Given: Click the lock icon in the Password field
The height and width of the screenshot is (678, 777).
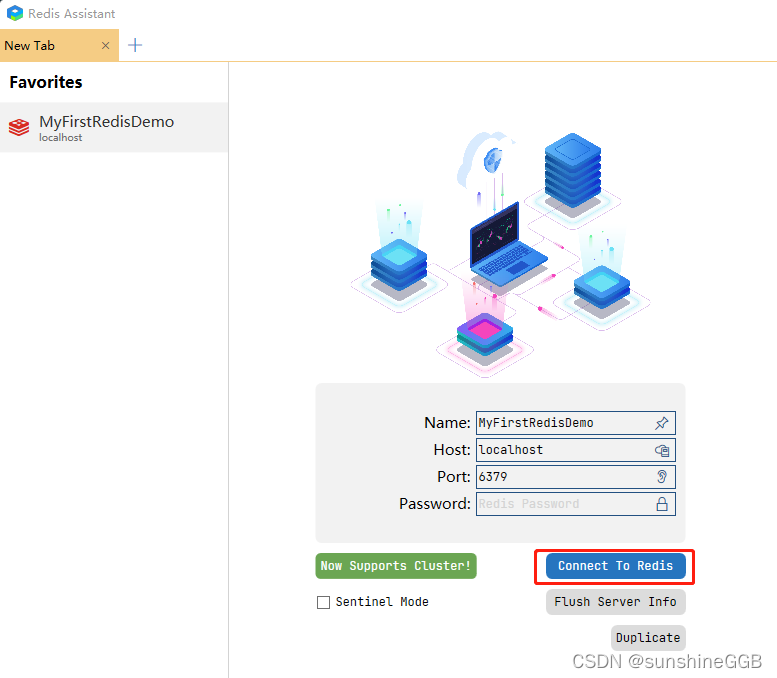Looking at the screenshot, I should coord(662,504).
